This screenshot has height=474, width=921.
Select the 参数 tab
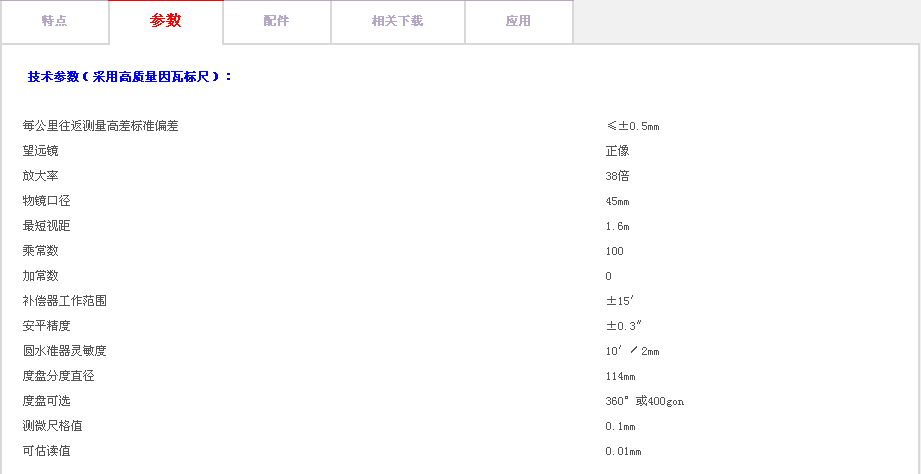[166, 21]
